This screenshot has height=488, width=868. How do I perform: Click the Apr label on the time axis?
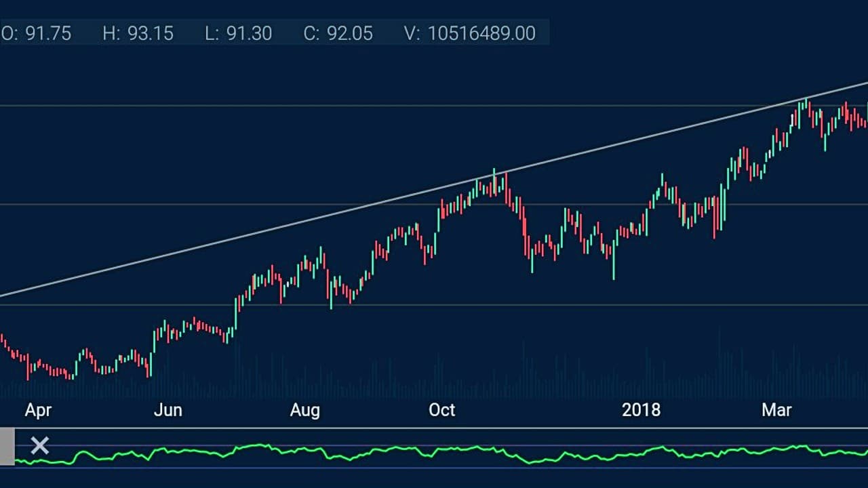39,410
